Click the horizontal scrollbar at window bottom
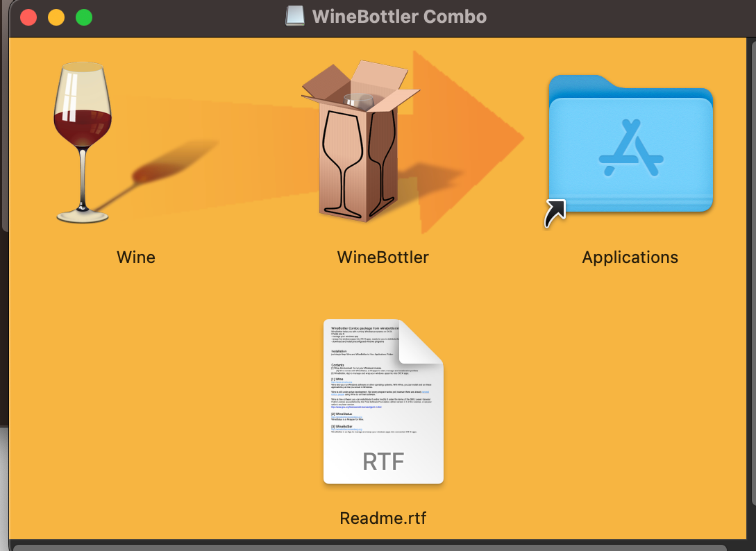 click(369, 548)
